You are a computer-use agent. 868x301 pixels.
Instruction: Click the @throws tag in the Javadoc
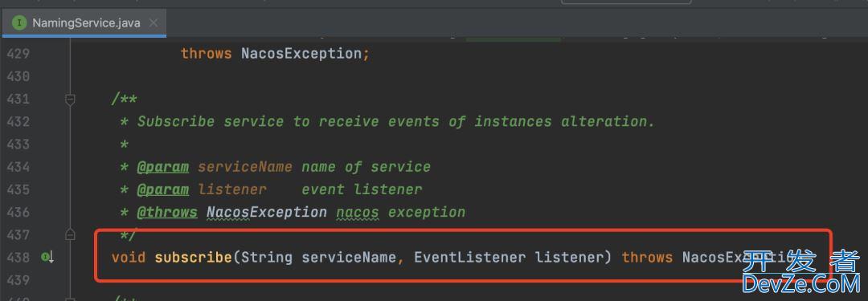[x=167, y=213]
